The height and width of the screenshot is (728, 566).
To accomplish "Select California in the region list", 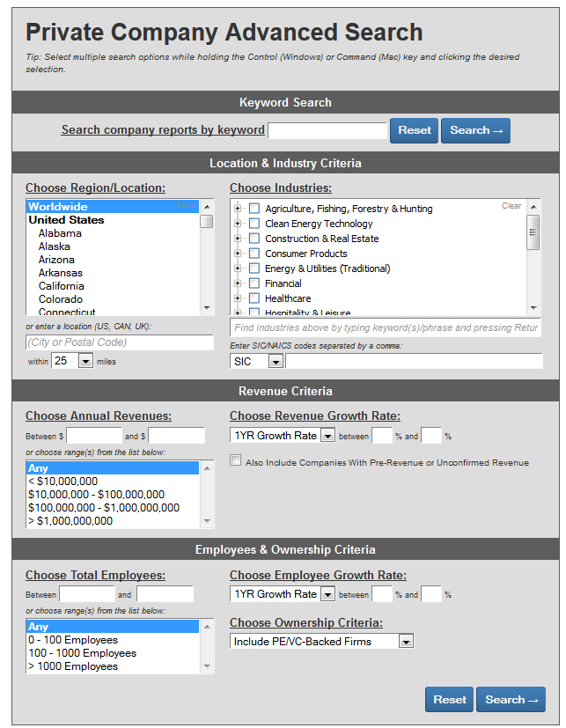I will 61,286.
